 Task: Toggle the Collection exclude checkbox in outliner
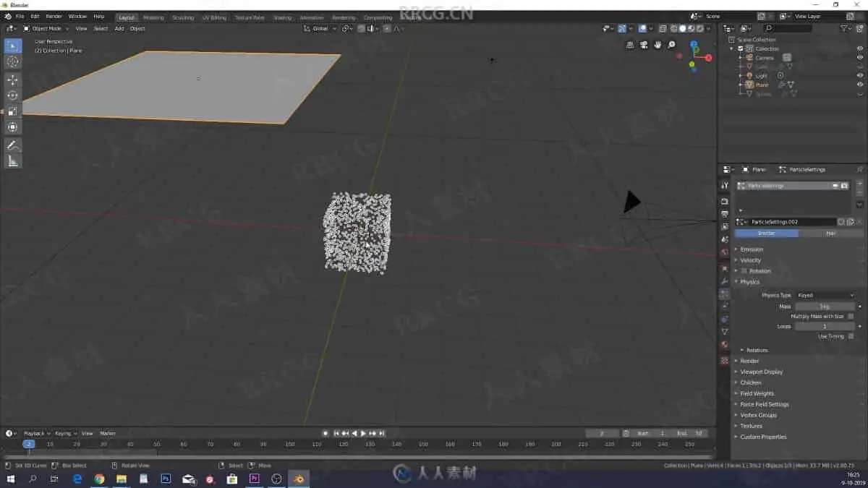coord(741,48)
